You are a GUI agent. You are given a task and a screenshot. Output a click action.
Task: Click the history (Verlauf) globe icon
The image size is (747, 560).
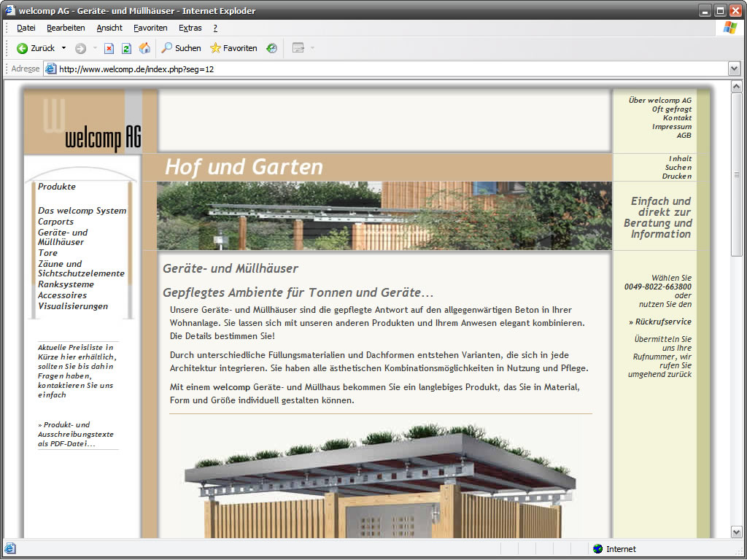(x=271, y=48)
